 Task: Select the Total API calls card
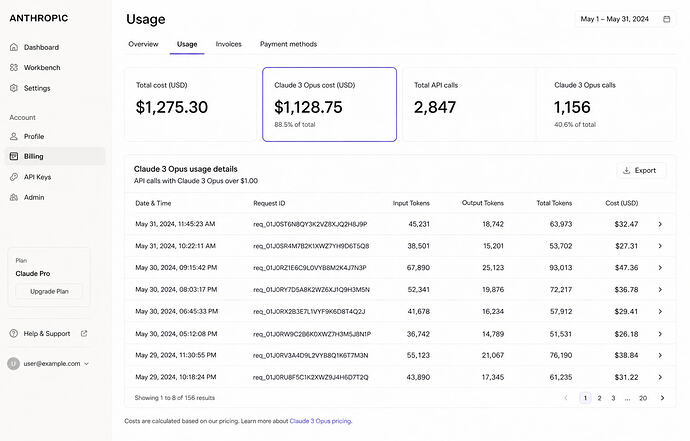469,104
